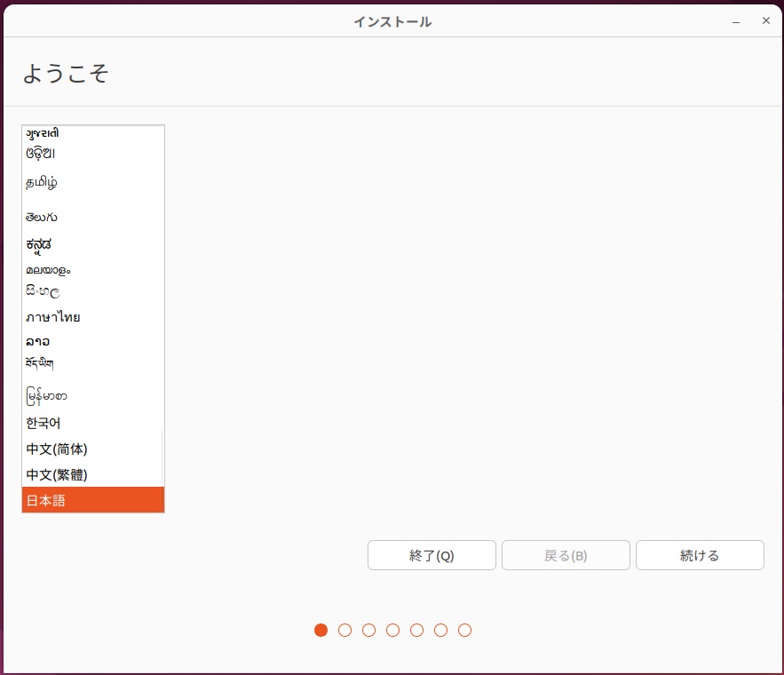Click the 終了(Q) quit button

pos(432,555)
